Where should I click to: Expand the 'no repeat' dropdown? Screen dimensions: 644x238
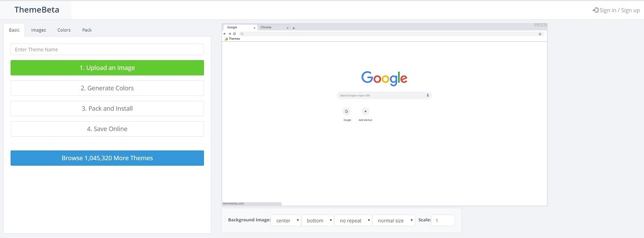click(x=353, y=220)
